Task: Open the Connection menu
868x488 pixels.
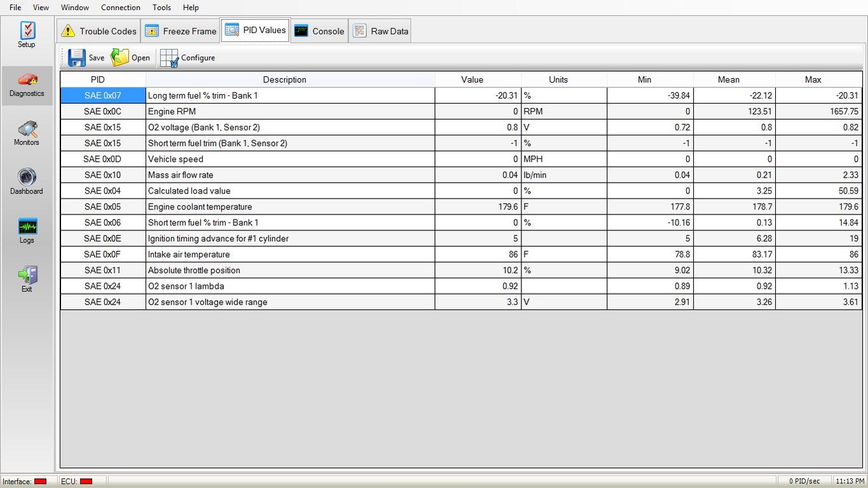Action: point(120,8)
